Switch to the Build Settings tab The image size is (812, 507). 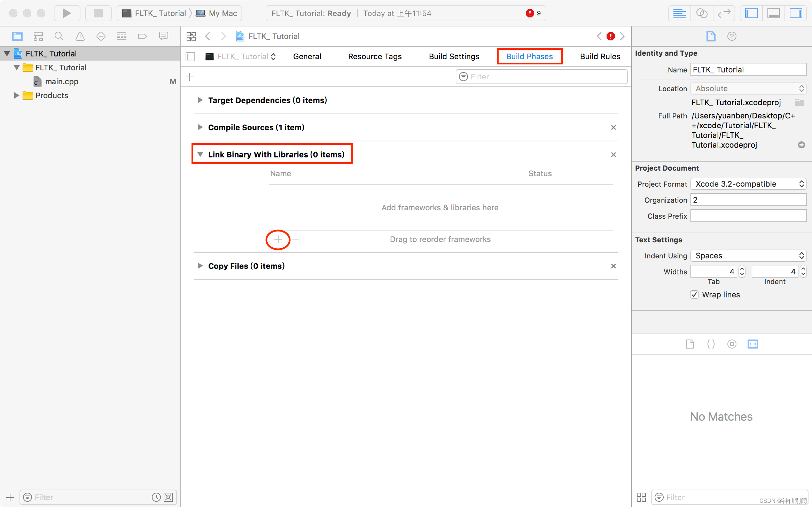click(454, 56)
